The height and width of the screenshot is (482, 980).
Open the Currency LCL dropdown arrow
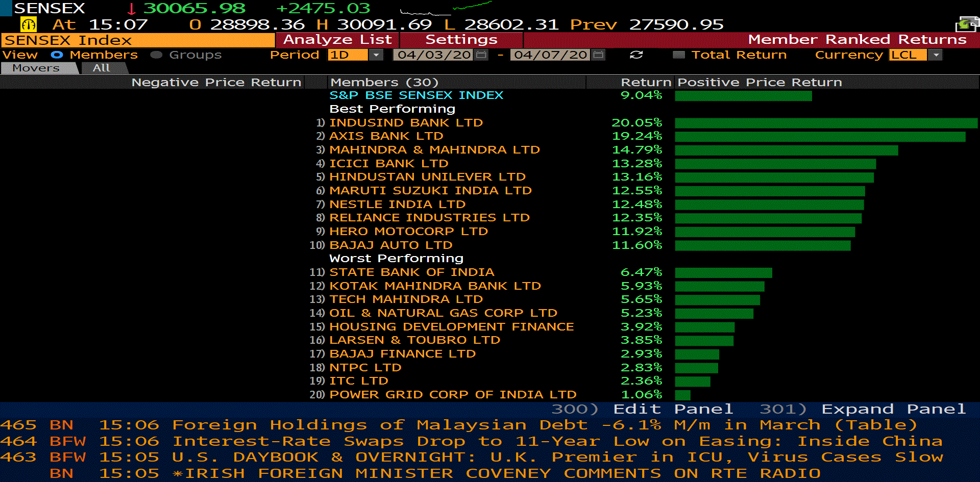[935, 55]
